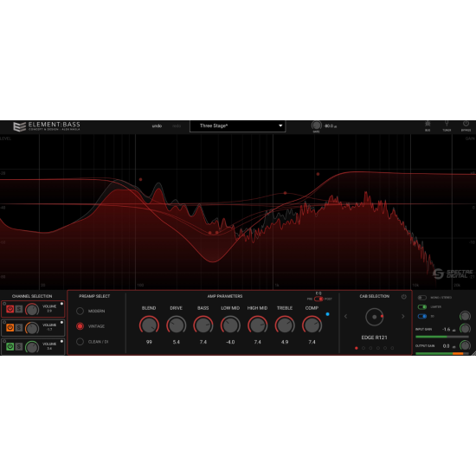Click the EDGE R121 cab name

[x=374, y=338]
